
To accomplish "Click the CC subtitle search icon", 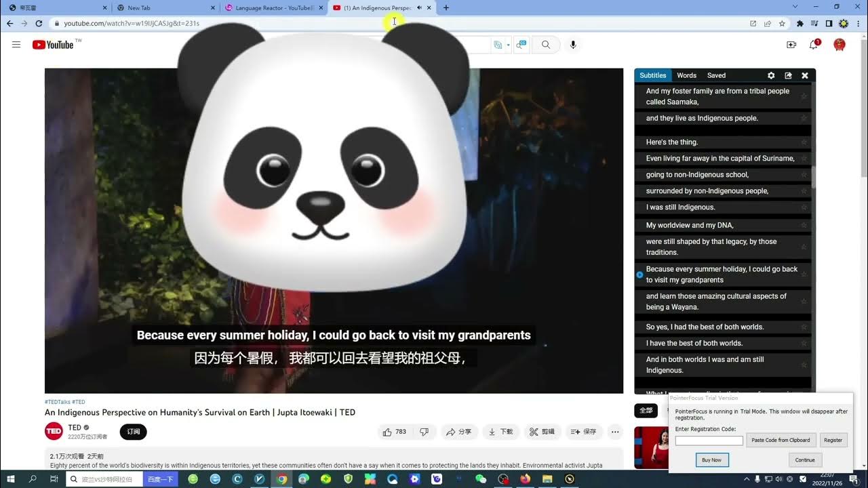I will 521,45.
